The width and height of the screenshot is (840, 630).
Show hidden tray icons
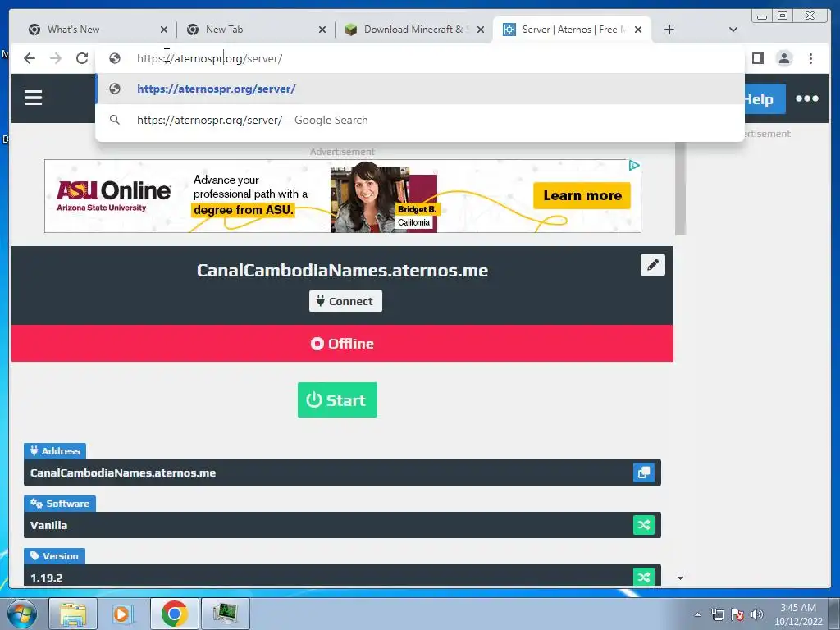pyautogui.click(x=697, y=614)
